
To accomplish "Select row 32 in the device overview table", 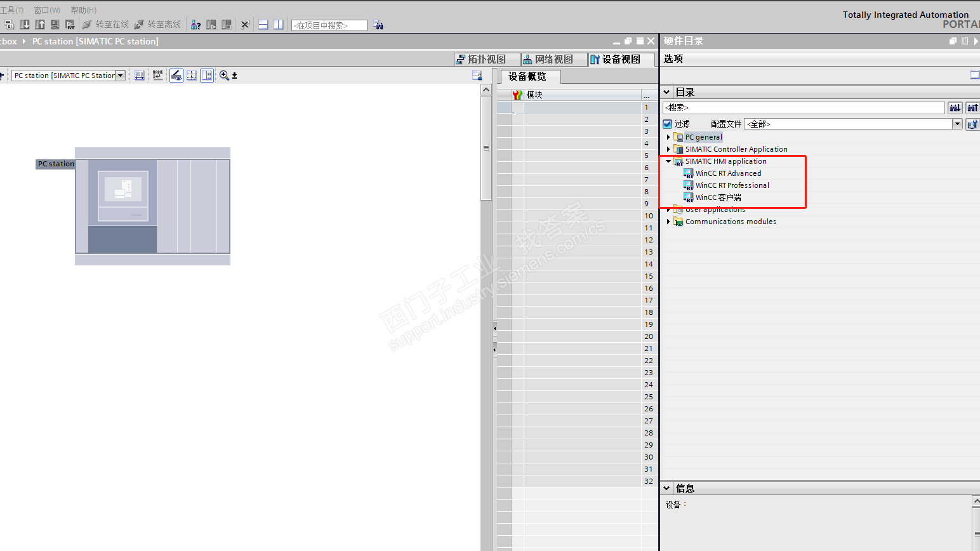I will click(576, 481).
